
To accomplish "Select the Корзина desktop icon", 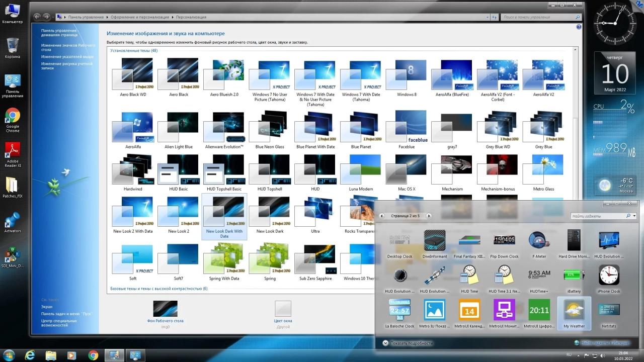I will pos(13,48).
